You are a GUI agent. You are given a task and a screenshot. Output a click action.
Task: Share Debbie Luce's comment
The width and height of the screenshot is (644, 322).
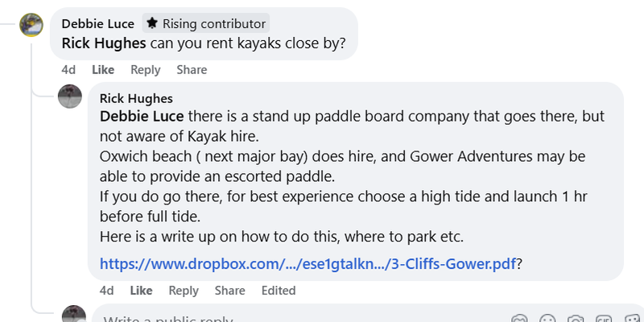click(192, 70)
